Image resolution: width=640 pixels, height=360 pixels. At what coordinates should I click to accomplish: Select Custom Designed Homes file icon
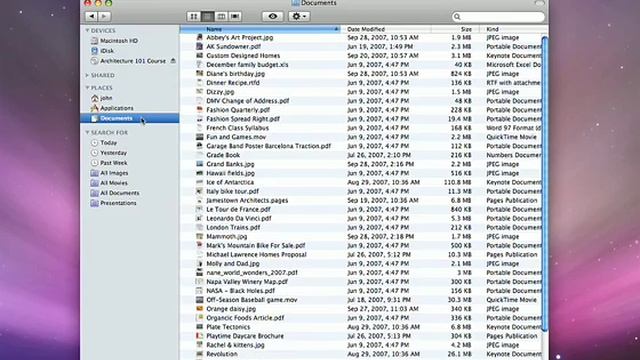[x=200, y=56]
